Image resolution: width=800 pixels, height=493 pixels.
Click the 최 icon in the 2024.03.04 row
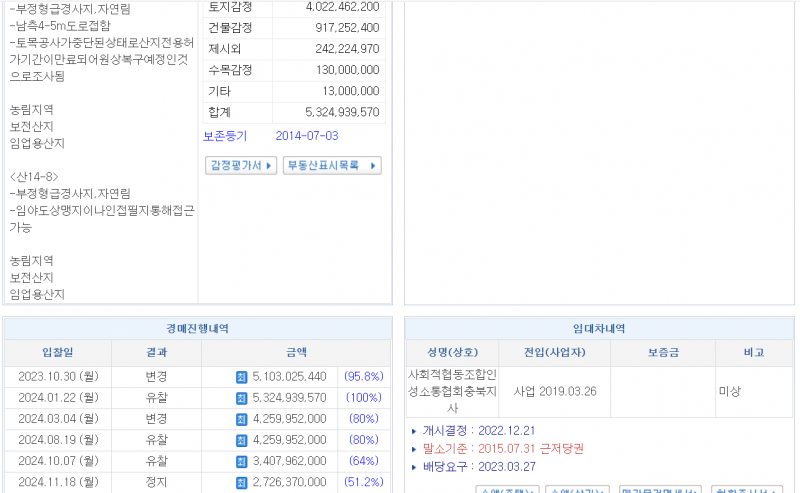[241, 419]
